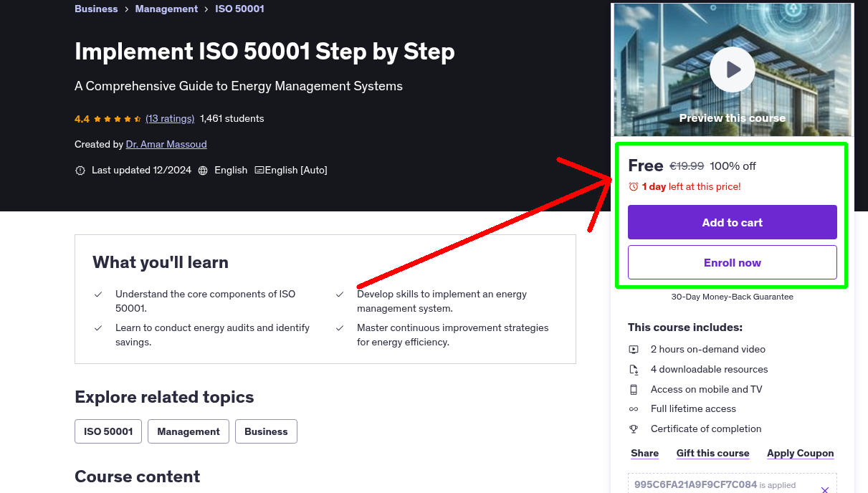The image size is (868, 493).
Task: Click the 'Last updated 12/2024' text
Action: 141,170
